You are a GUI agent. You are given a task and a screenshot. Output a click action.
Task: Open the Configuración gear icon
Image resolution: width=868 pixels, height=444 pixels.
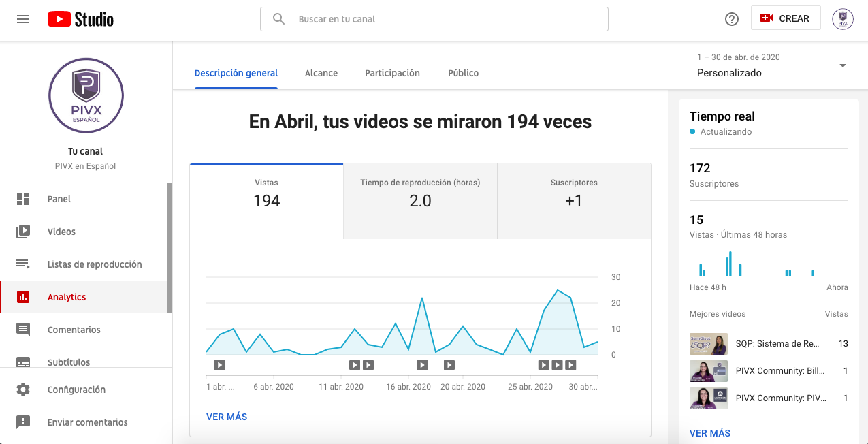coord(23,390)
